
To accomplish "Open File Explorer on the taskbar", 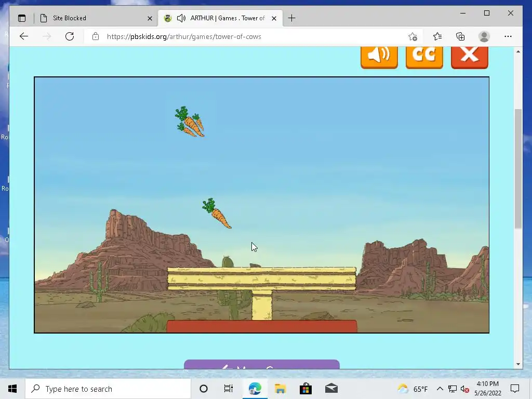I will coord(280,389).
